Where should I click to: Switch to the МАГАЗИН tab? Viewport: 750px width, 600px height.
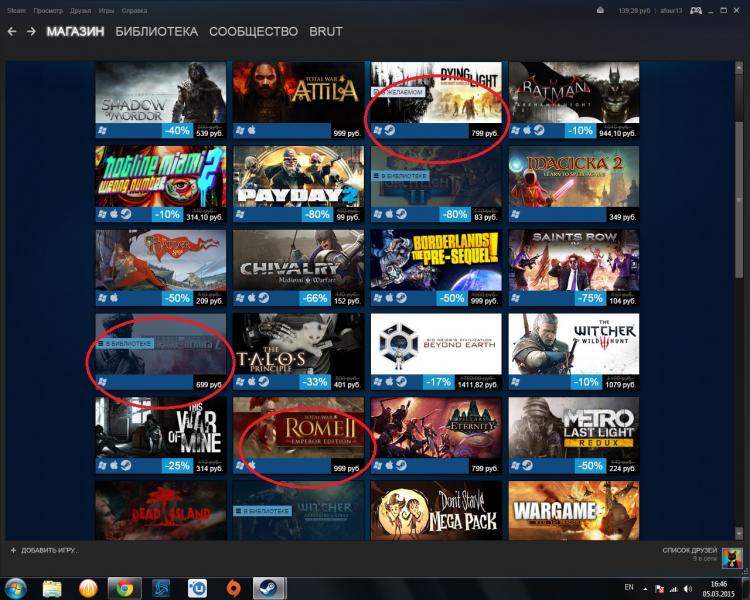(75, 32)
